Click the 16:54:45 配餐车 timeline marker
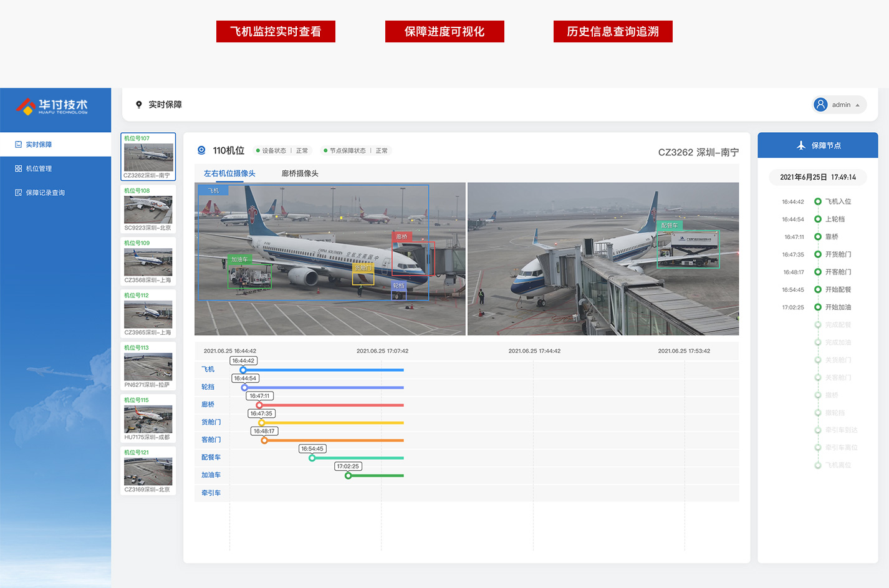889x588 pixels. point(312,458)
